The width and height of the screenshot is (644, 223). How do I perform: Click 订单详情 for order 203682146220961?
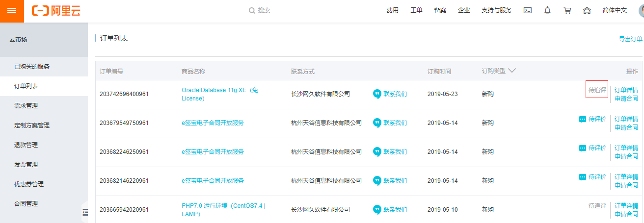[x=626, y=177]
